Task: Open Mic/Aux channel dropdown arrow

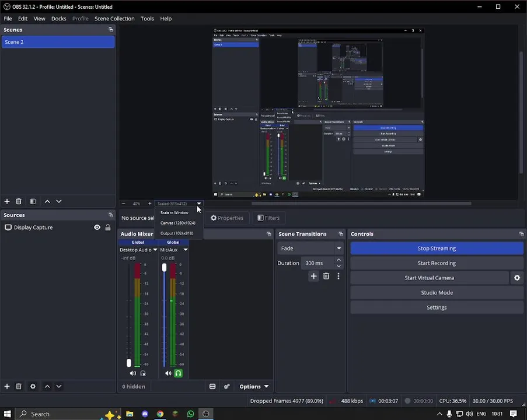Action: pos(186,250)
